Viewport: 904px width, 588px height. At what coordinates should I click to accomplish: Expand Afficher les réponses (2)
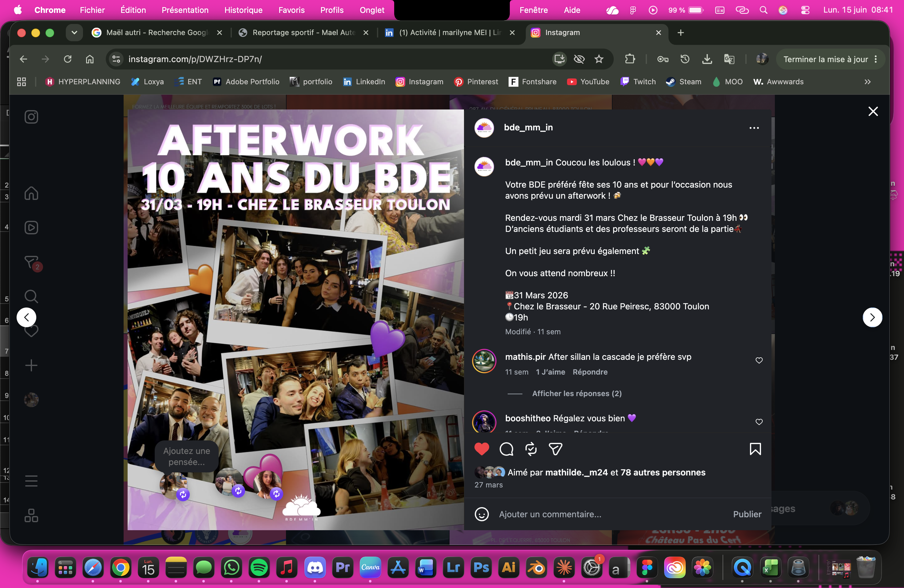(x=577, y=394)
